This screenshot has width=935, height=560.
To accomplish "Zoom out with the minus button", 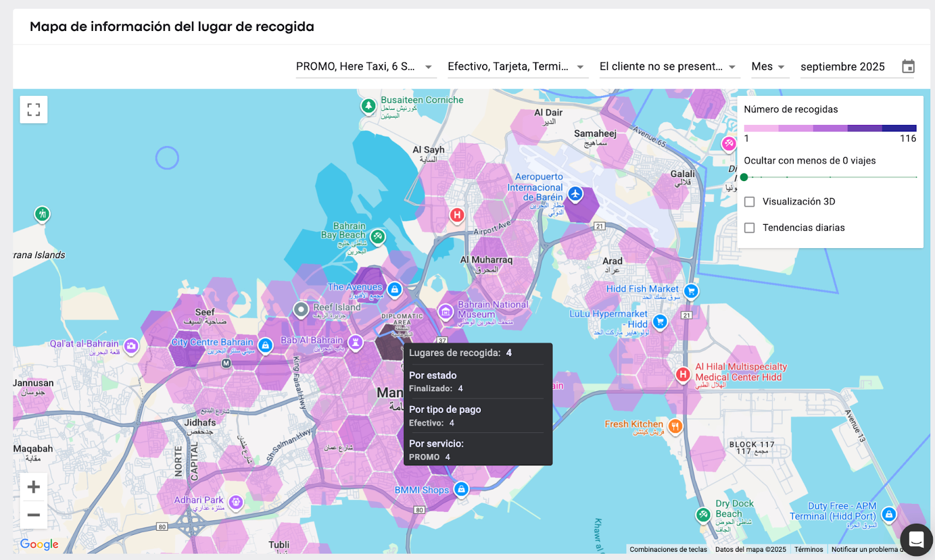I will [x=34, y=515].
